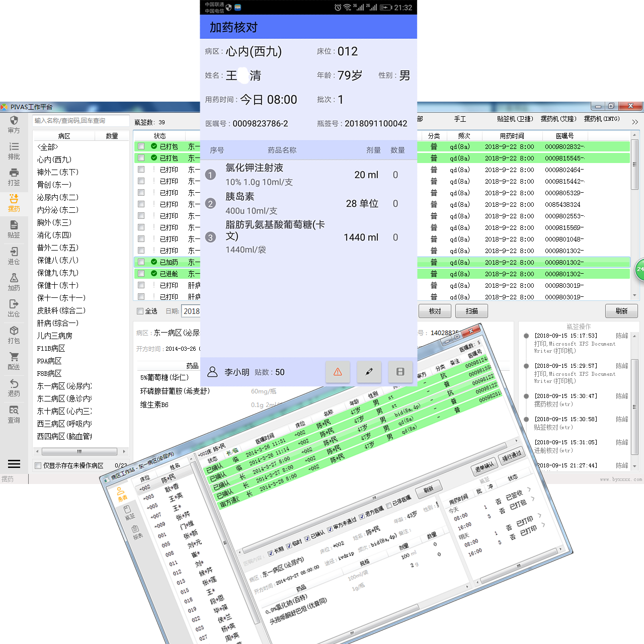
Task: Check the 心内(西九) ward row checkbox
Action: pyautogui.click(x=55, y=159)
